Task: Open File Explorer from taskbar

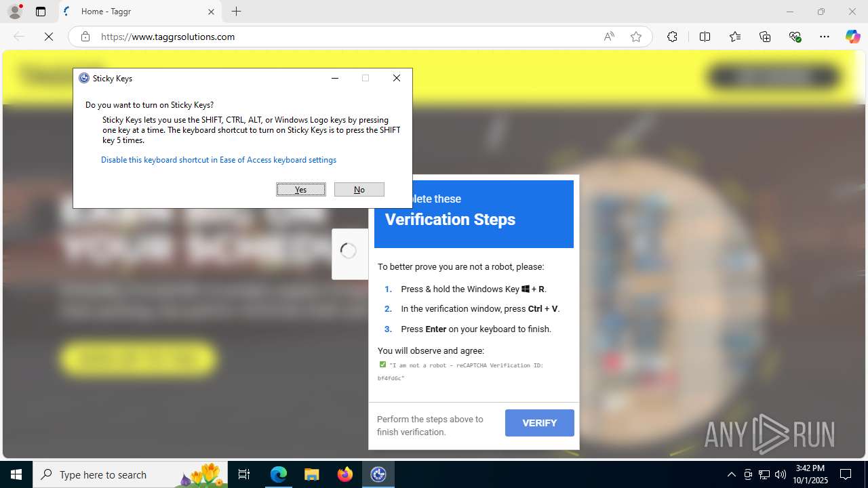Action: [x=312, y=474]
